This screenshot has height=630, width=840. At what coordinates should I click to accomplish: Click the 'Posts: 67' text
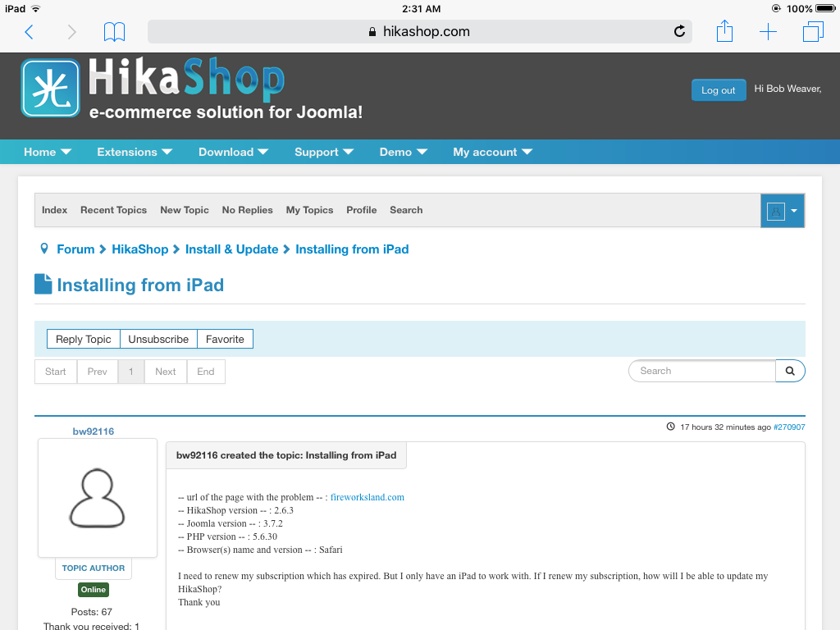[x=92, y=612]
